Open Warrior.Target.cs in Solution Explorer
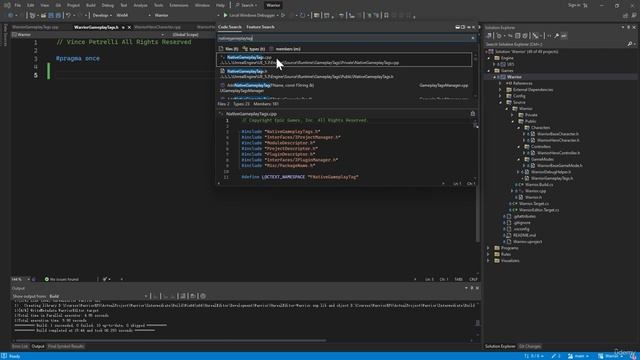 533,203
